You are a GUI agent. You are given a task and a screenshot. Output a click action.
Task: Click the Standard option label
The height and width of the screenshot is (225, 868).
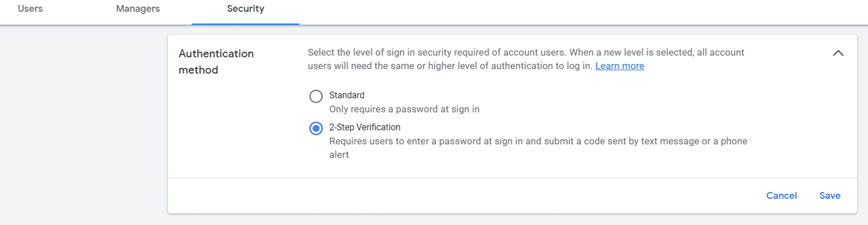(347, 95)
